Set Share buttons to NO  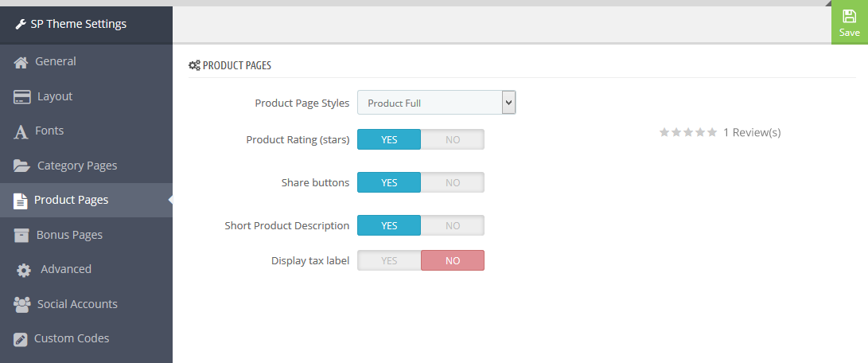(x=452, y=182)
